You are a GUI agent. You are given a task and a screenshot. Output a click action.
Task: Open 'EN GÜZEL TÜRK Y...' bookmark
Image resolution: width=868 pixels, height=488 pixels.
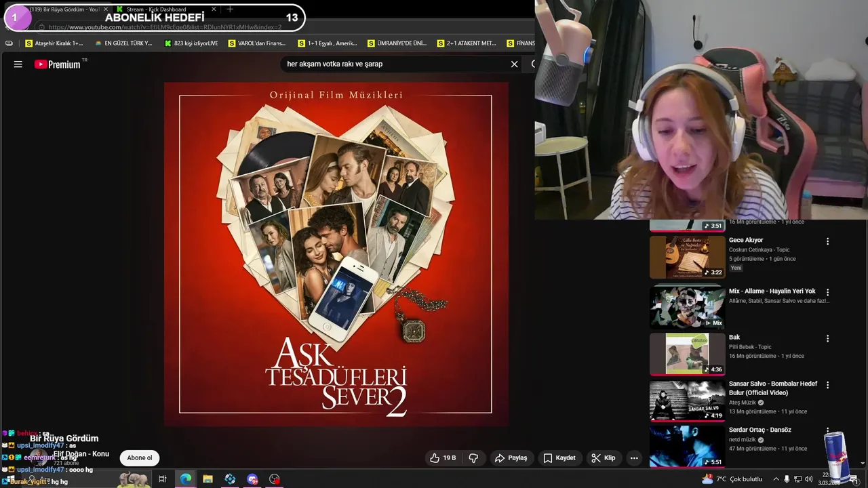(x=123, y=43)
